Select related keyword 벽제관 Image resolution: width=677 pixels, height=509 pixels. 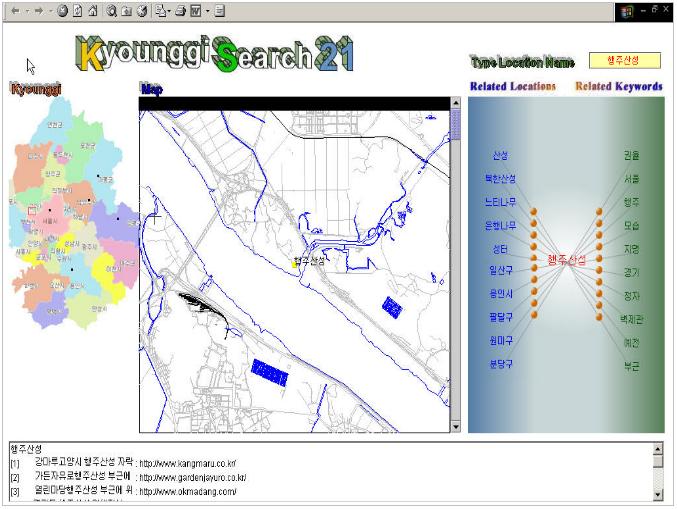632,319
